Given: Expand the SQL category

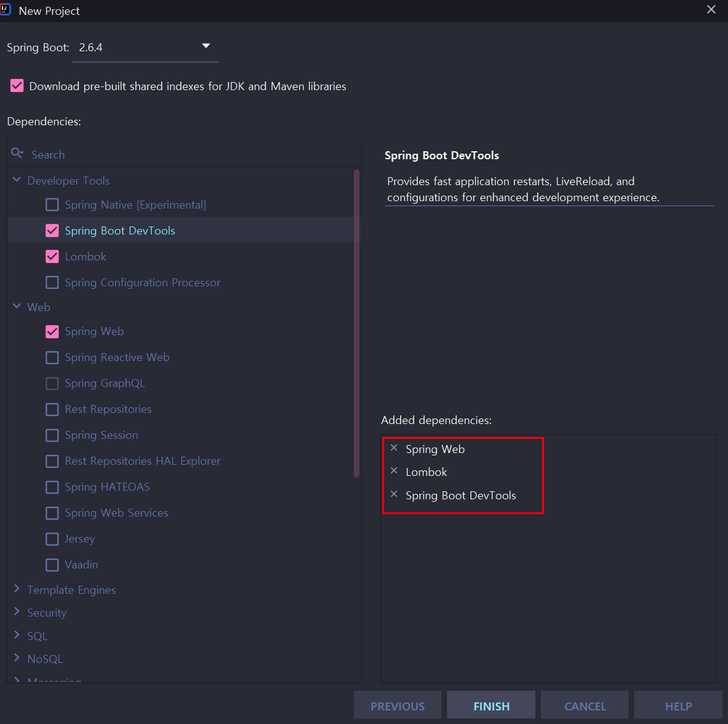Looking at the screenshot, I should pyautogui.click(x=17, y=635).
